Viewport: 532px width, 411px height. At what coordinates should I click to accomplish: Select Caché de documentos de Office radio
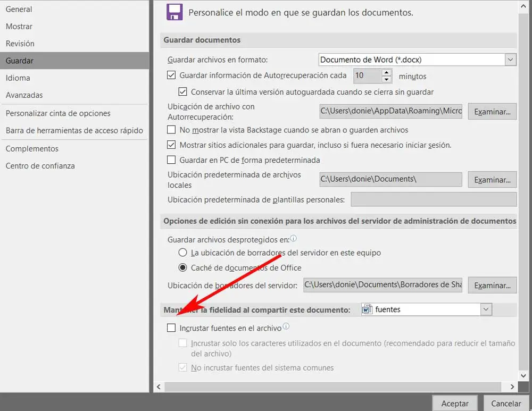click(183, 267)
